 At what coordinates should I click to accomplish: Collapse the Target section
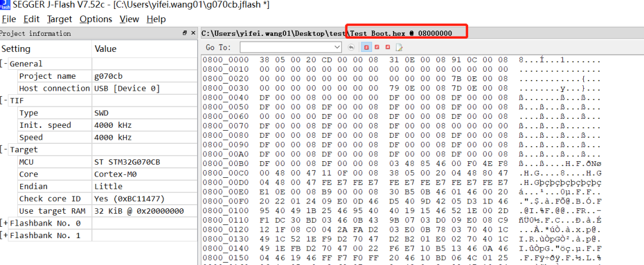point(4,150)
